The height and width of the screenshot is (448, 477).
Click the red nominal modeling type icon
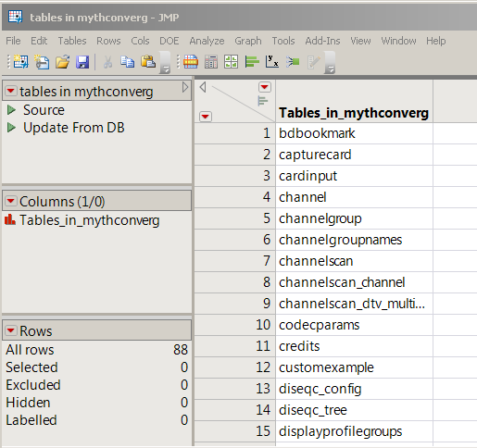tap(10, 219)
